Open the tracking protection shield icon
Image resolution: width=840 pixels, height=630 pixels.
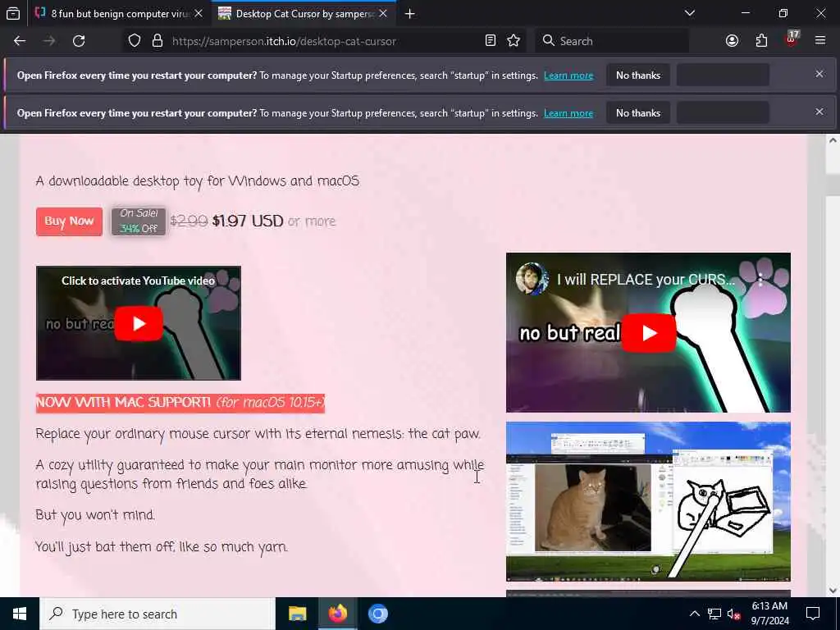tap(135, 41)
